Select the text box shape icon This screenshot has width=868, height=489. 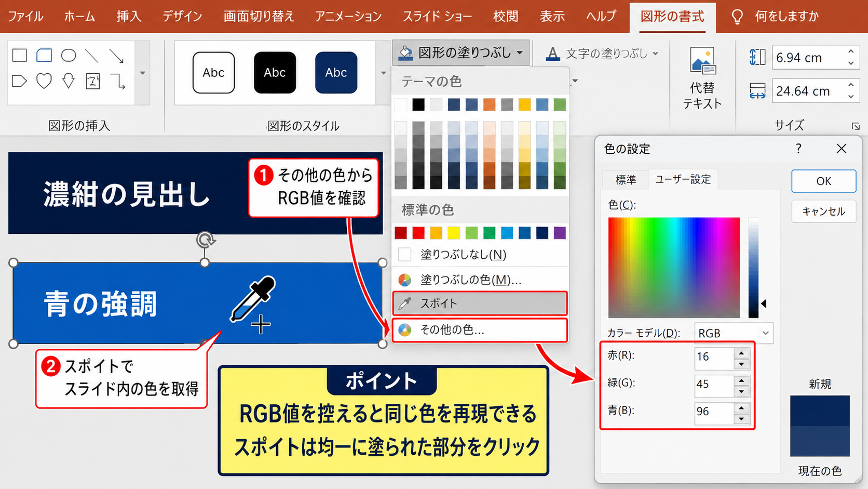pyautogui.click(x=93, y=81)
